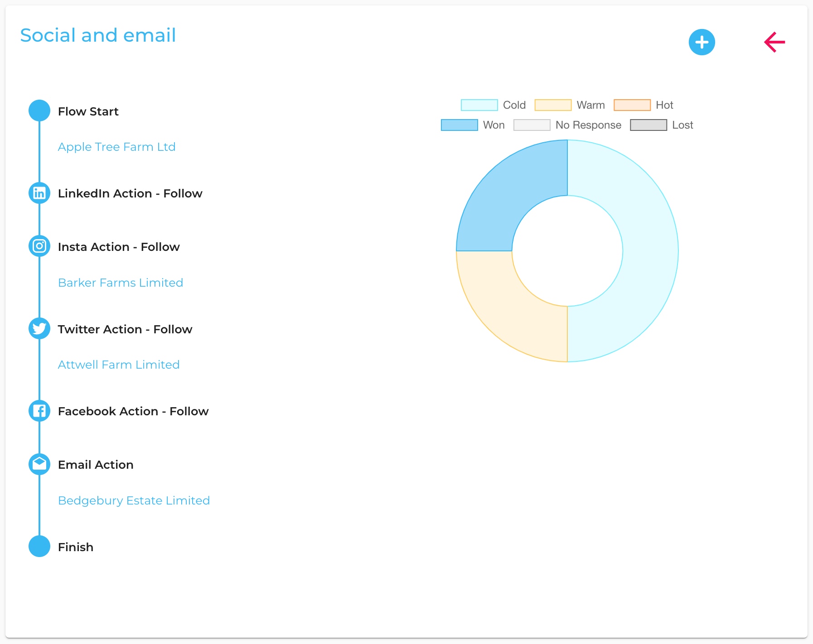Open Attwell Farm Limited link
This screenshot has width=813, height=644.
pos(119,365)
